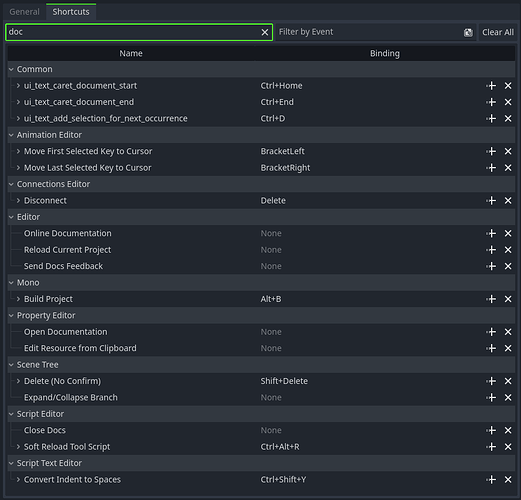
Task: Switch to the General tab
Action: pyautogui.click(x=24, y=12)
